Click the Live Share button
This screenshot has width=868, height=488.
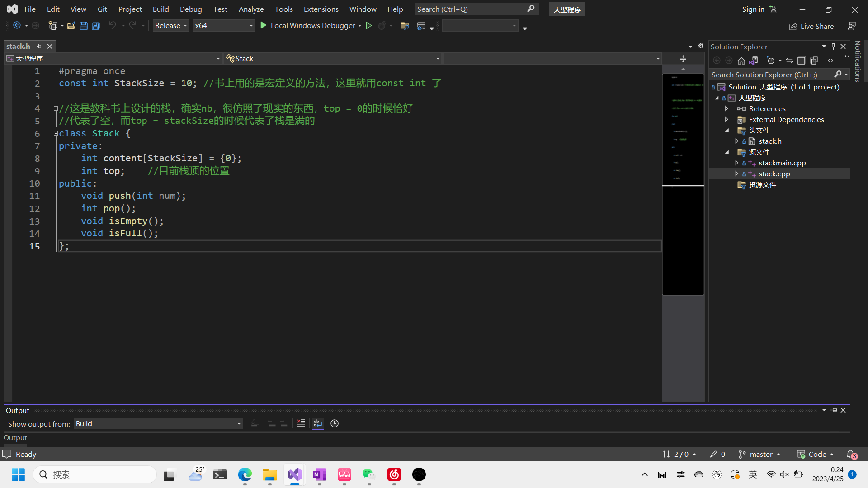(x=812, y=26)
